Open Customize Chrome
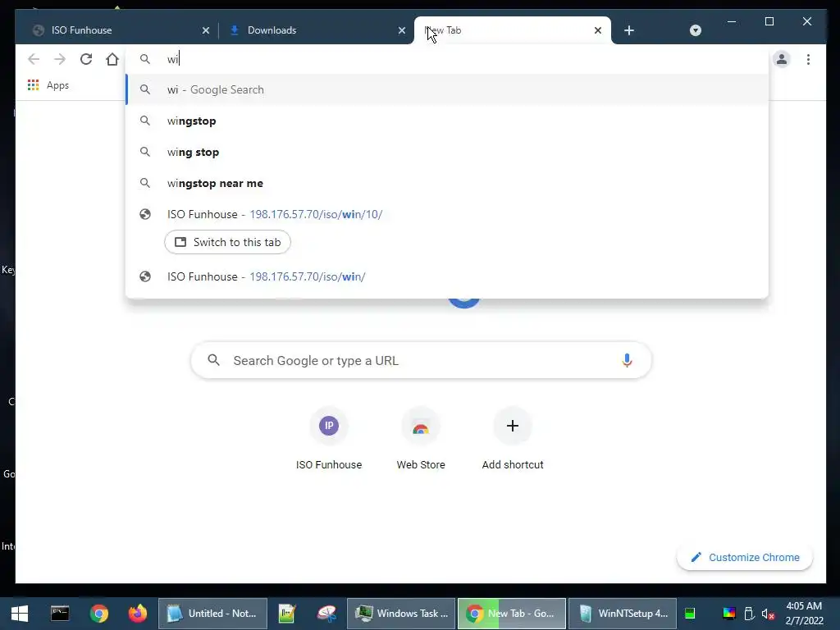Image resolution: width=840 pixels, height=630 pixels. [x=745, y=558]
